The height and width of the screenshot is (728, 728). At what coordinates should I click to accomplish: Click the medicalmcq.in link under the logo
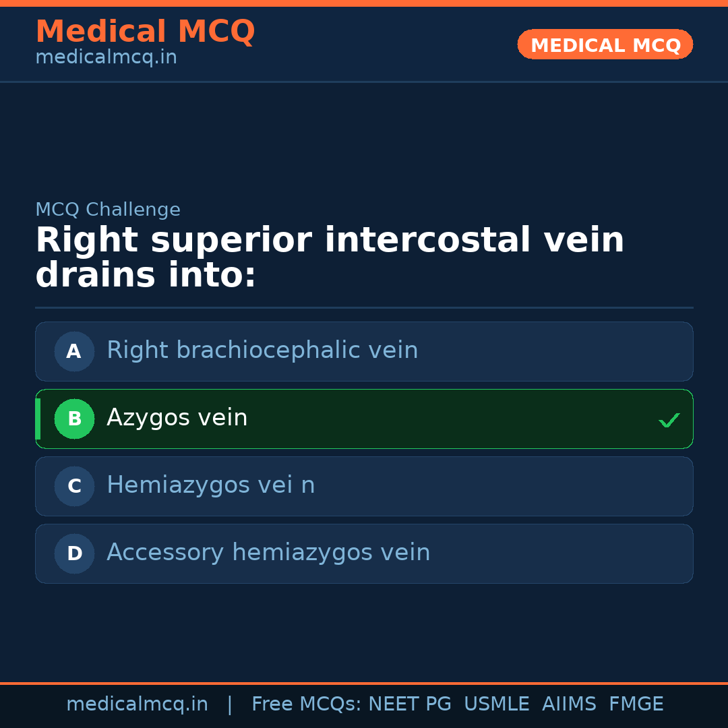(106, 57)
